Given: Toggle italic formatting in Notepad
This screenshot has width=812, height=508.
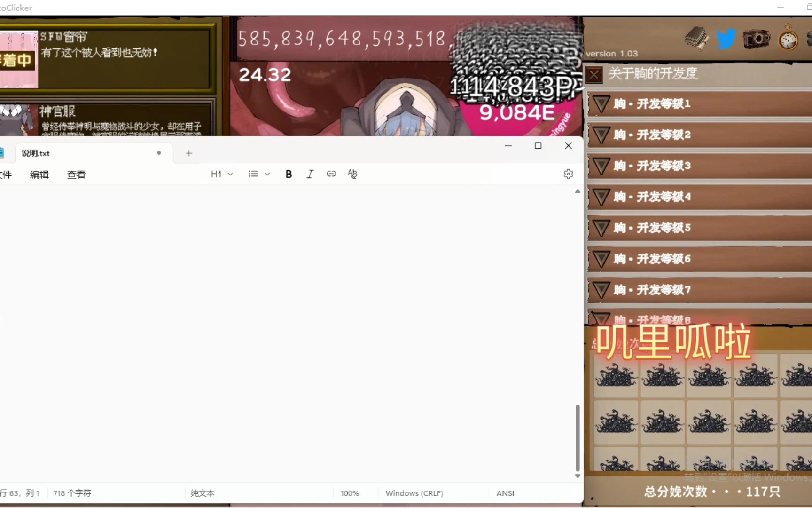Looking at the screenshot, I should click(x=310, y=174).
